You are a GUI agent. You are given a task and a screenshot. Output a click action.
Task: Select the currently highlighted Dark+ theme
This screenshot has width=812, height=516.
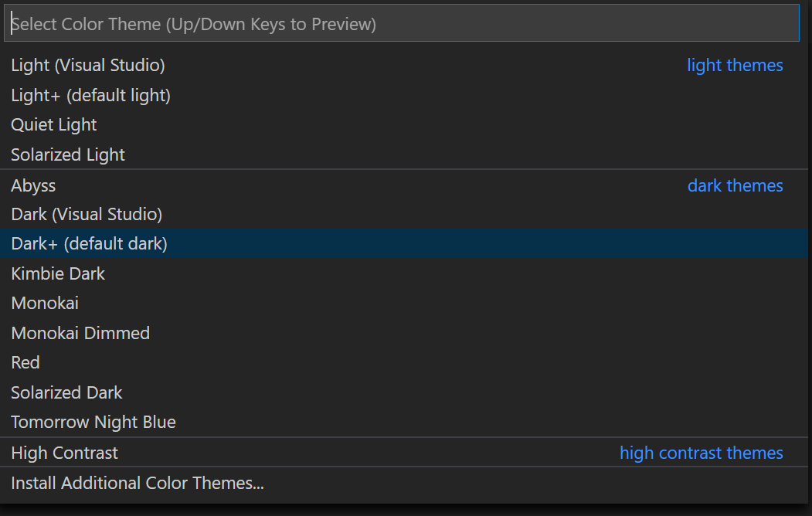[x=90, y=243]
